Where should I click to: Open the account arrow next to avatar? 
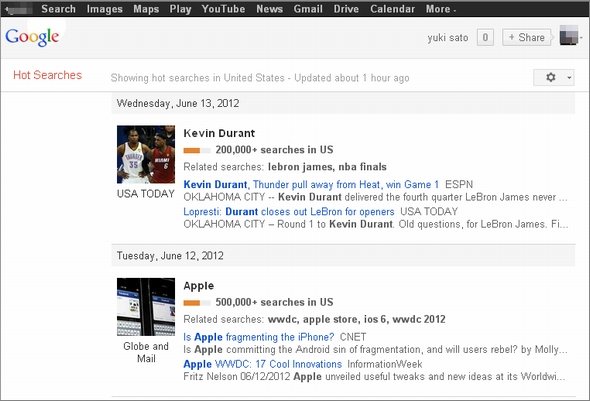(581, 37)
